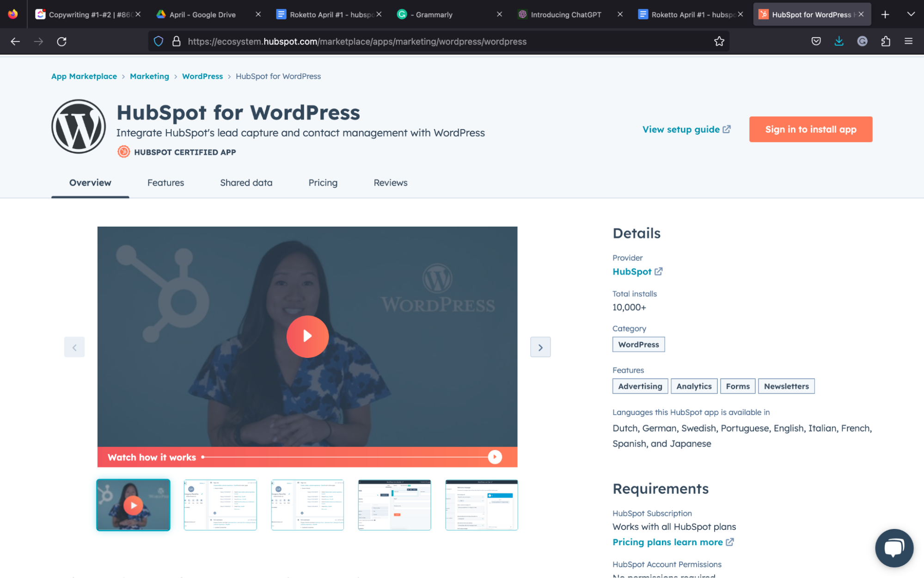Click the HubSpot Certified App badge icon
The image size is (924, 578).
coord(124,152)
